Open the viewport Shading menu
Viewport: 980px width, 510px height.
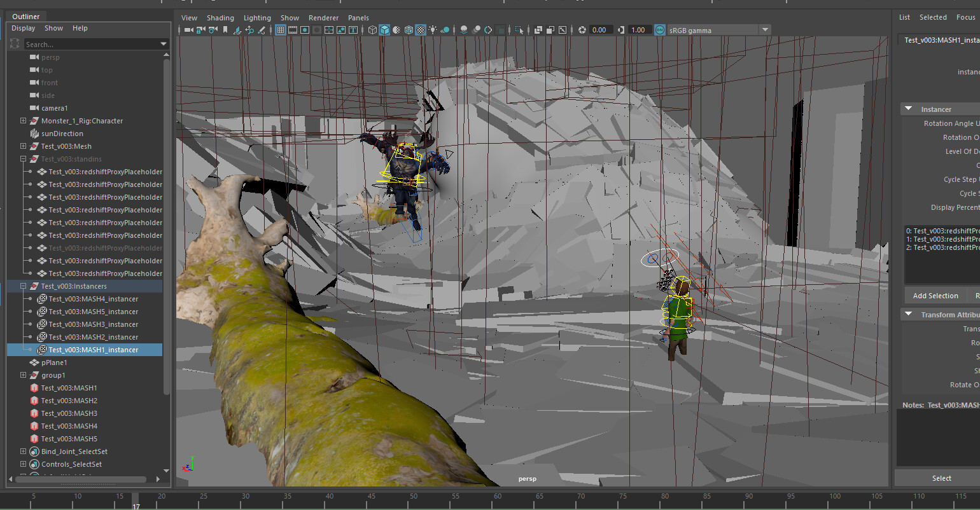tap(220, 18)
